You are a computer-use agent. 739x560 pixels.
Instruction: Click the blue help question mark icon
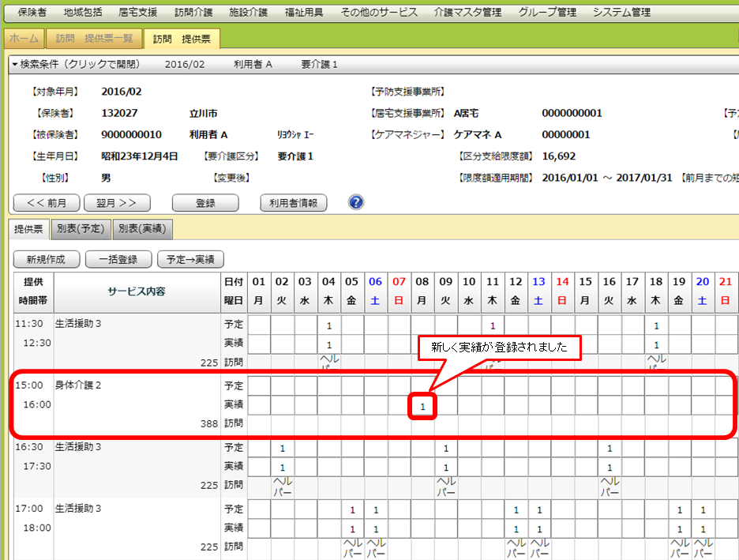click(356, 202)
